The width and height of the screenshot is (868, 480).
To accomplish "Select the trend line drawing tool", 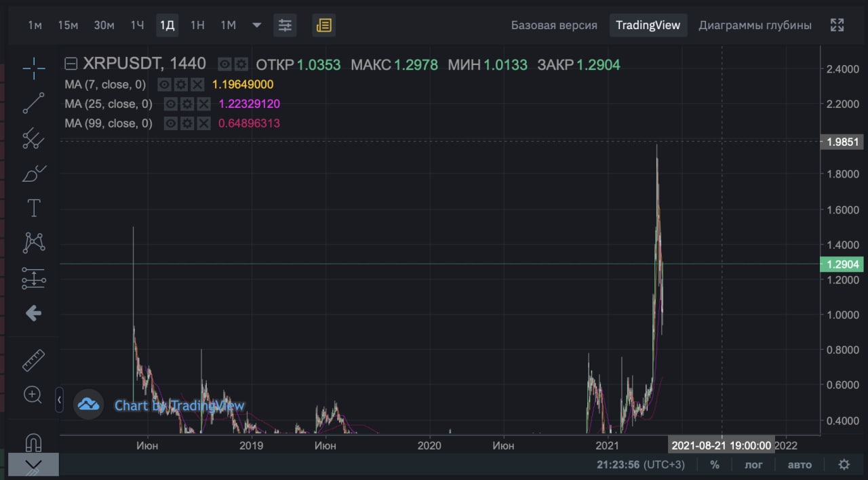I will click(x=33, y=102).
